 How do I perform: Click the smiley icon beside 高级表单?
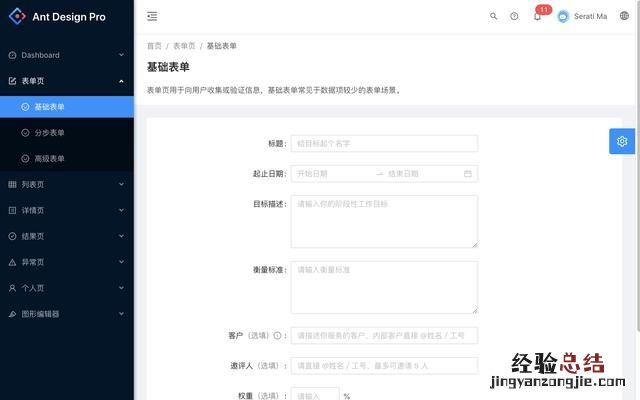tap(25, 158)
